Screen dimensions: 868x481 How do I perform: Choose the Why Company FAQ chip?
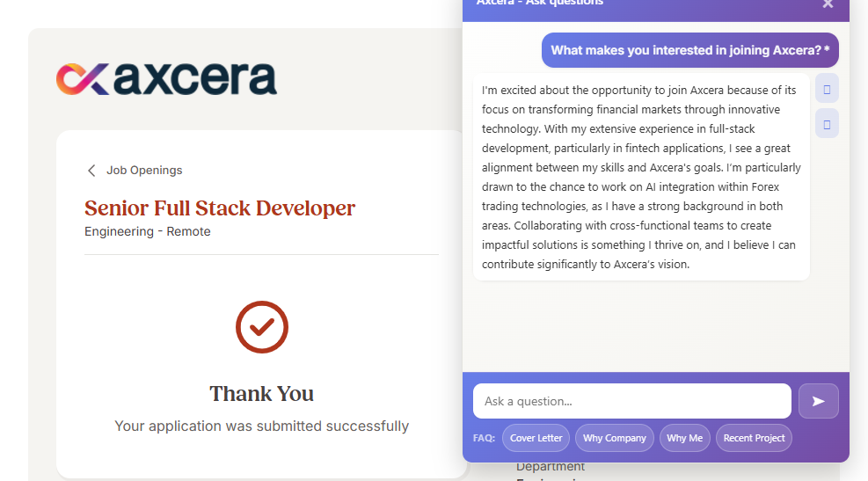pos(614,438)
